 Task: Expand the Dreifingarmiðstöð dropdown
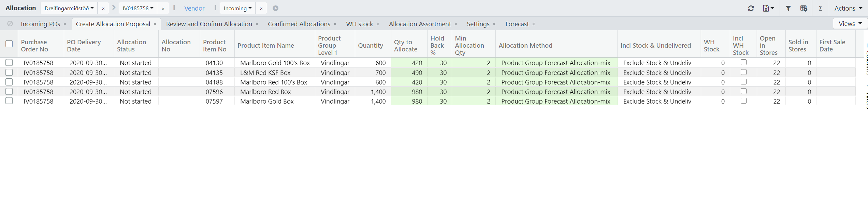(69, 8)
